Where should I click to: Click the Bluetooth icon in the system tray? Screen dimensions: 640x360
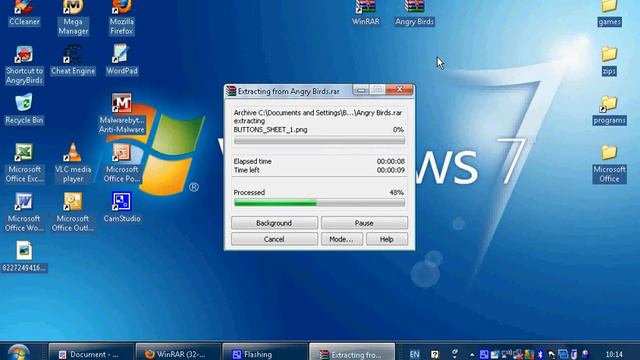pos(540,354)
